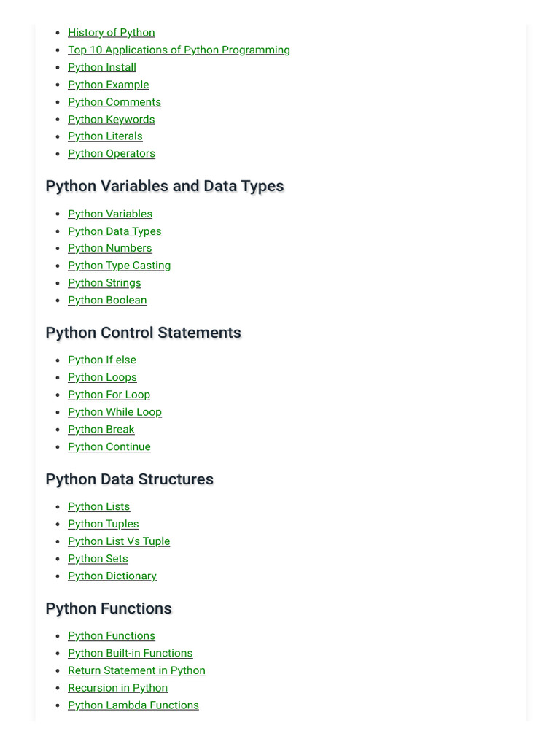
Task: Go to the Python Continue link
Action: pyautogui.click(x=109, y=447)
